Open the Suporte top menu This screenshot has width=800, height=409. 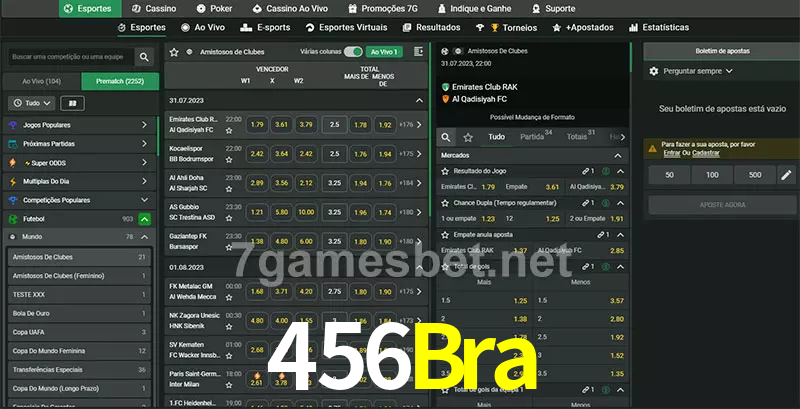point(553,9)
